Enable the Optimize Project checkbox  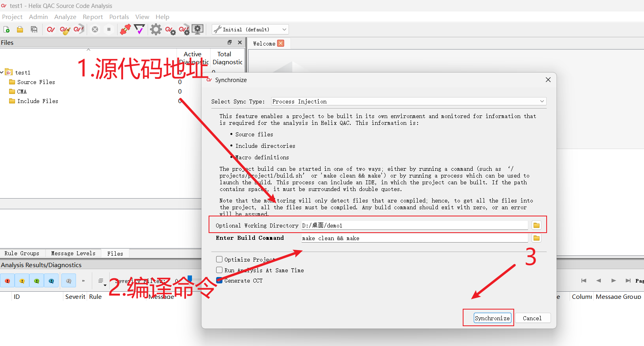(x=219, y=259)
